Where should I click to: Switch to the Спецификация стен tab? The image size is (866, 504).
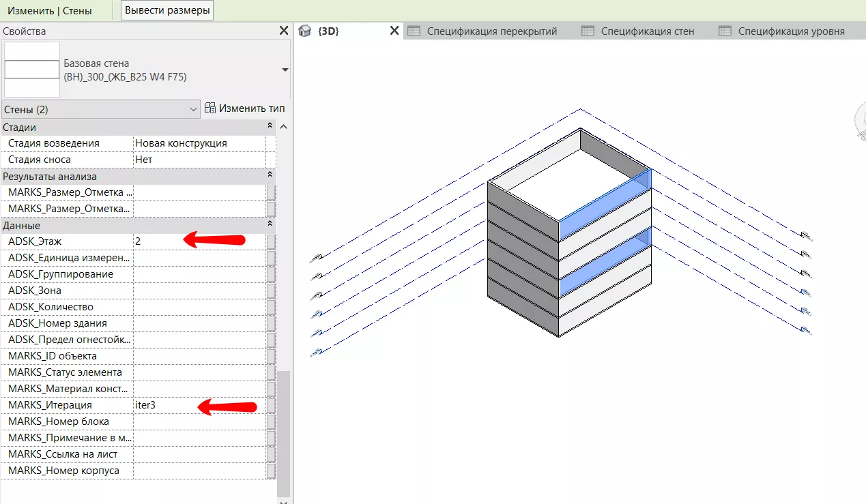(647, 31)
